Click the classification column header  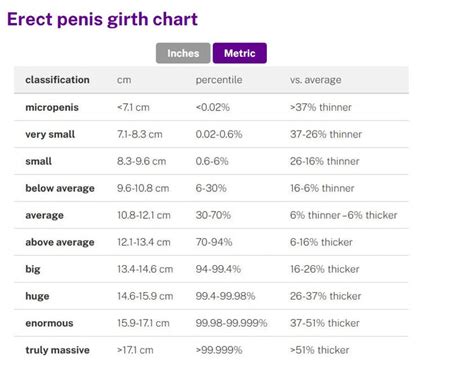tap(57, 80)
